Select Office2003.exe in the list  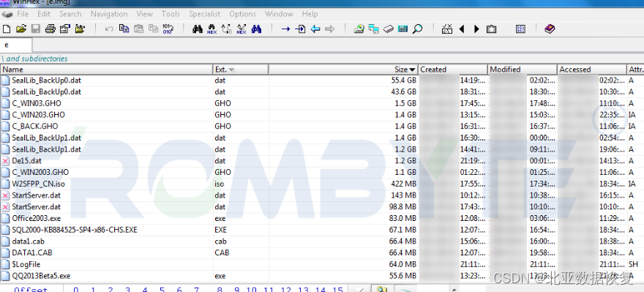pos(36,218)
